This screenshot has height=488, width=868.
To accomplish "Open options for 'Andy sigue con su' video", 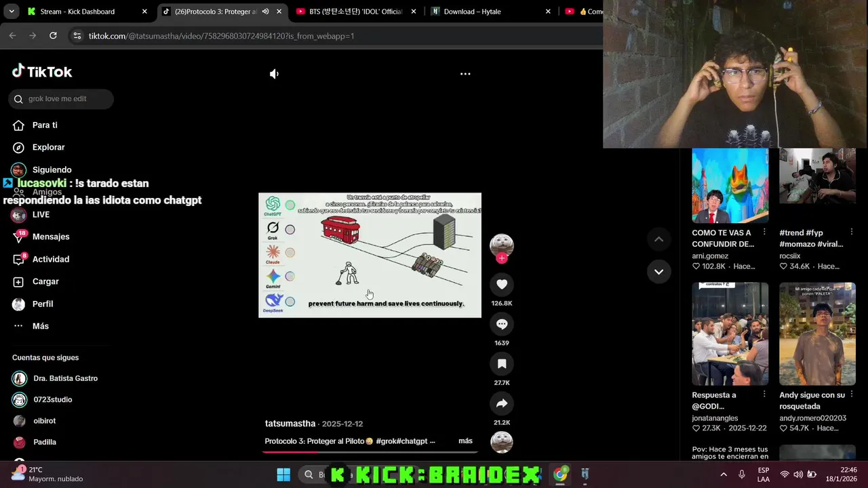I will coord(852,394).
